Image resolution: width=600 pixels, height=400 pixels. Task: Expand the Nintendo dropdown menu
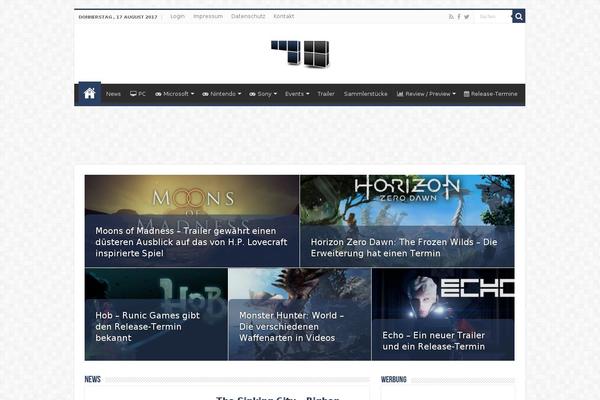222,94
